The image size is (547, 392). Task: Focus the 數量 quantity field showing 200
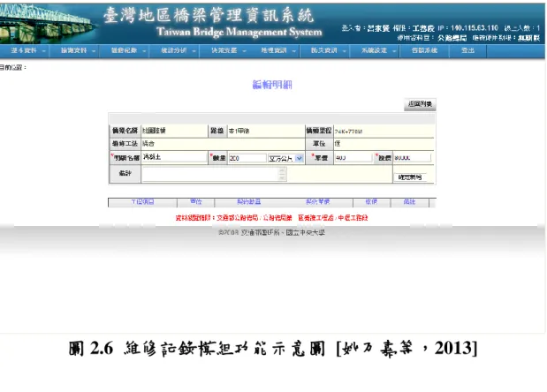tap(247, 158)
